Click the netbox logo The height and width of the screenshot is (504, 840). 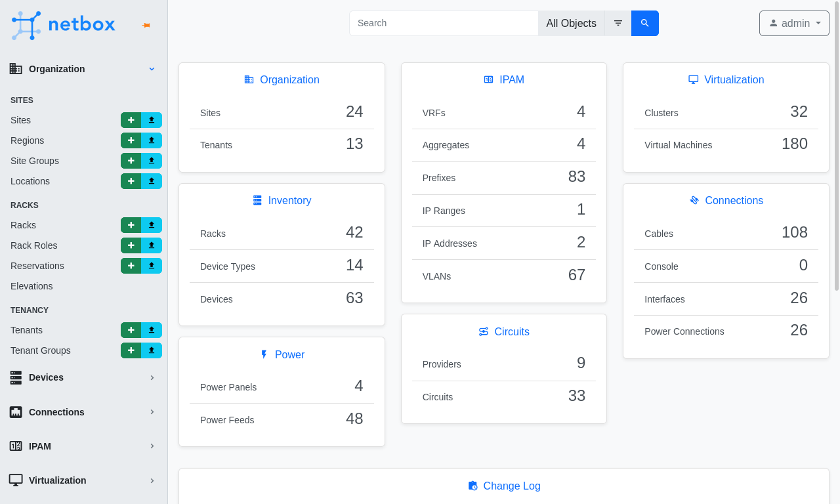tap(62, 25)
